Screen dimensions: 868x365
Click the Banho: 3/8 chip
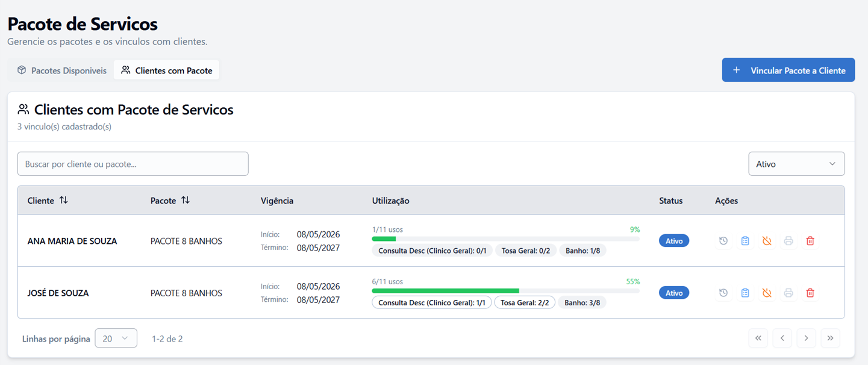(582, 302)
